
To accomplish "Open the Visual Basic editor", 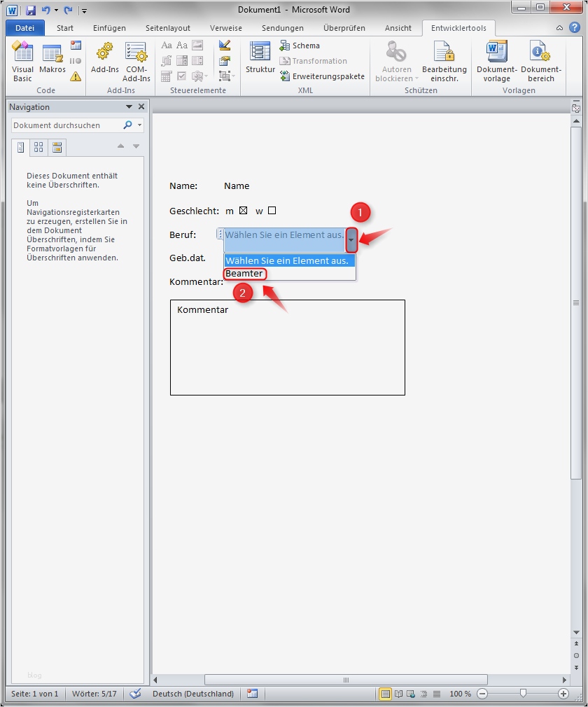I will click(22, 62).
